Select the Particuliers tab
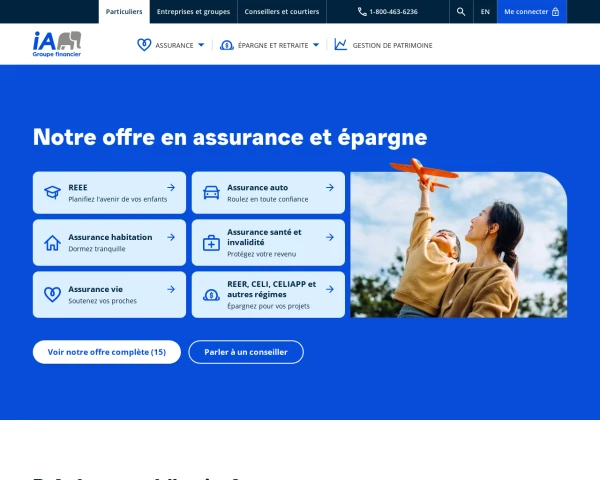This screenshot has width=600, height=480. [124, 12]
